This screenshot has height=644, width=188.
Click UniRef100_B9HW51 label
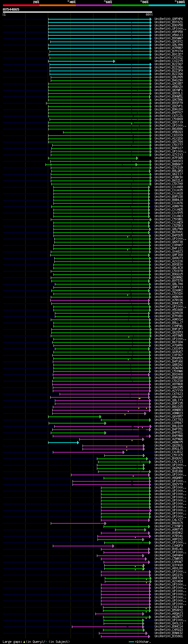169,97
